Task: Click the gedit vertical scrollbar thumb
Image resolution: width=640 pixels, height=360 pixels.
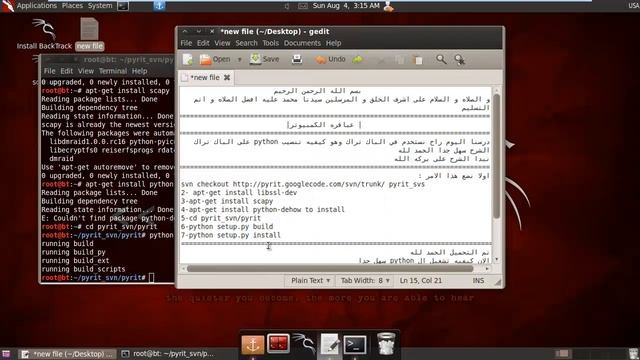Action: tap(496, 156)
